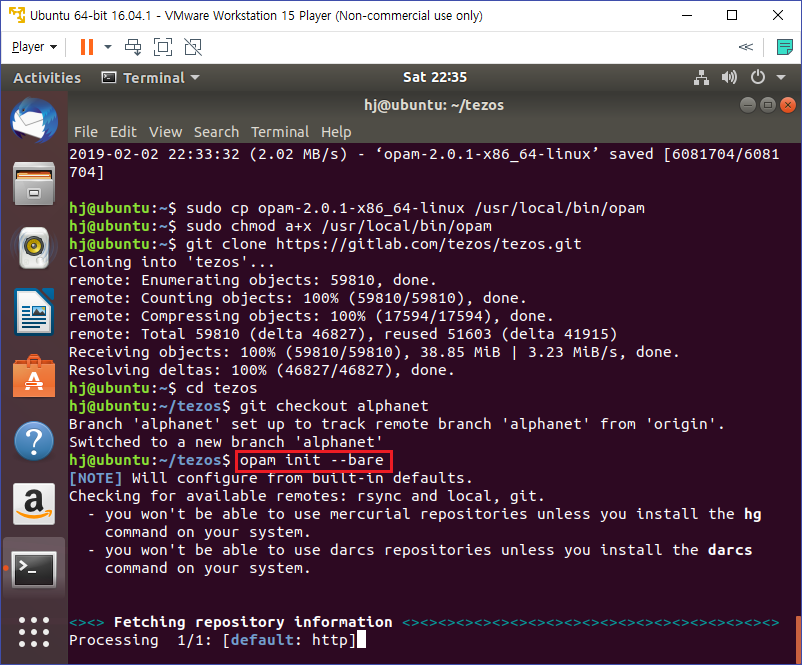The image size is (802, 665).
Task: Open the Terminal app menu in the top bar
Action: (x=150, y=78)
